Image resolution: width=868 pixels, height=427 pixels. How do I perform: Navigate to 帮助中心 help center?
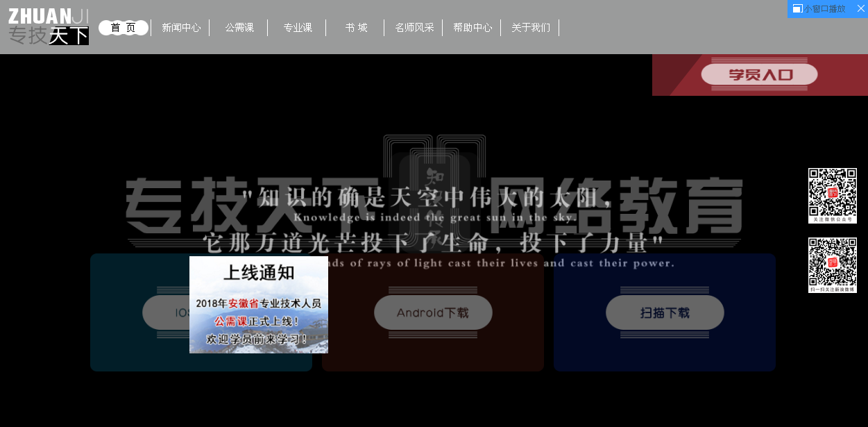click(473, 28)
